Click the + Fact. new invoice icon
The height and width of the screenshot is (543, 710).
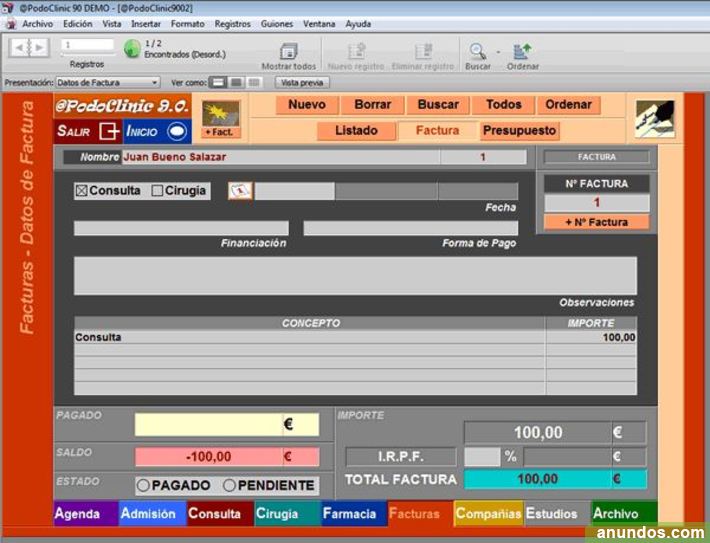tap(221, 119)
